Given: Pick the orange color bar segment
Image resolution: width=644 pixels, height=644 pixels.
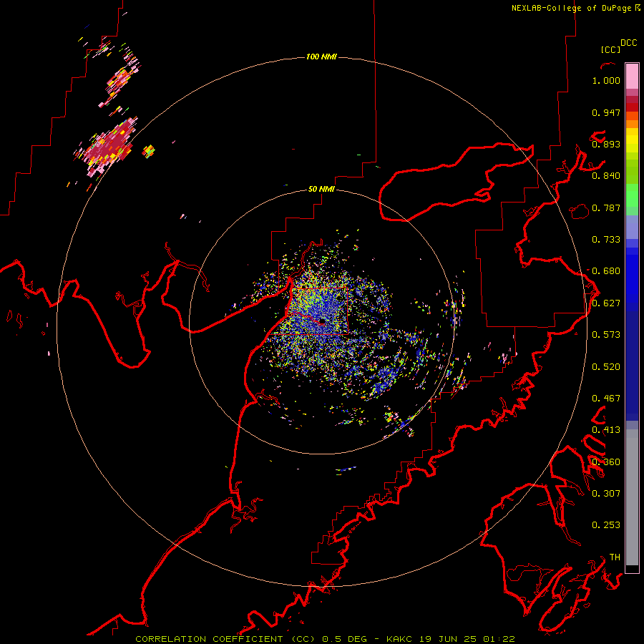Looking at the screenshot, I should pyautogui.click(x=632, y=124).
